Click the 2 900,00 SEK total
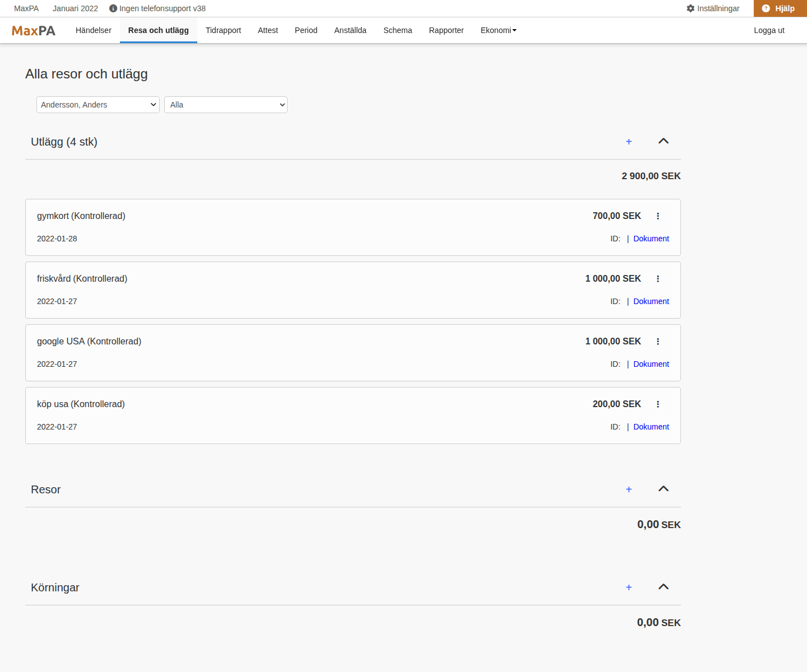Screen dimensions: 807x672 651,176
